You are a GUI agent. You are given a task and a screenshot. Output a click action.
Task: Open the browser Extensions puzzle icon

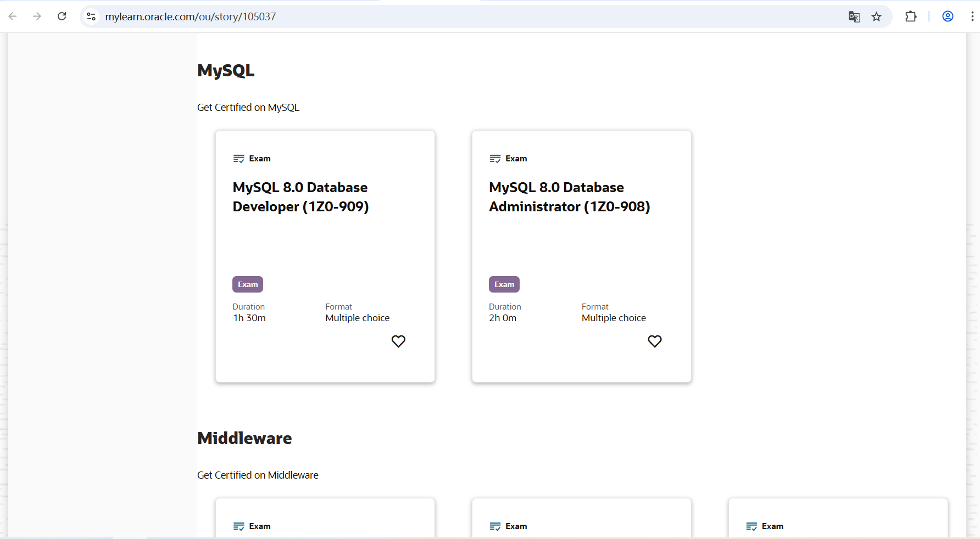911,16
